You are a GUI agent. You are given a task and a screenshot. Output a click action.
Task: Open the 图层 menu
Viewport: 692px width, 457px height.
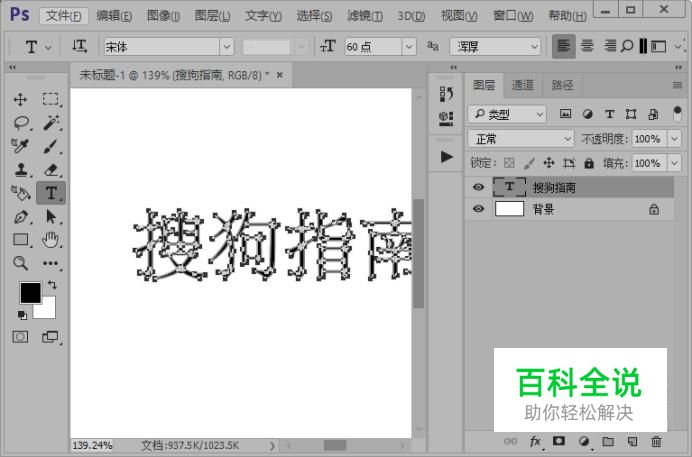[212, 16]
